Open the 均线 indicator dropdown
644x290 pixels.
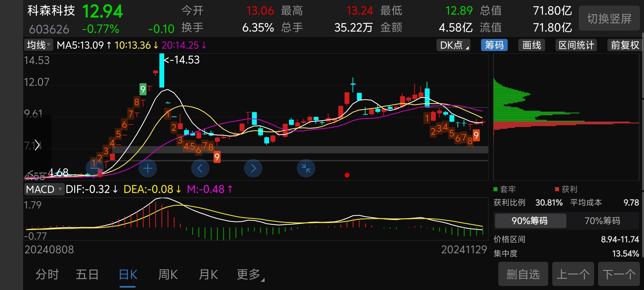(x=39, y=45)
